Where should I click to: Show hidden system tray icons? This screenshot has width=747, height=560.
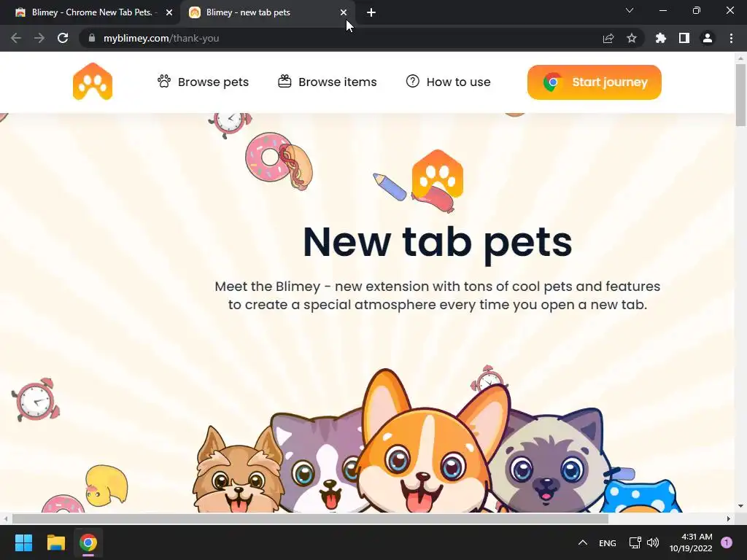pyautogui.click(x=583, y=542)
